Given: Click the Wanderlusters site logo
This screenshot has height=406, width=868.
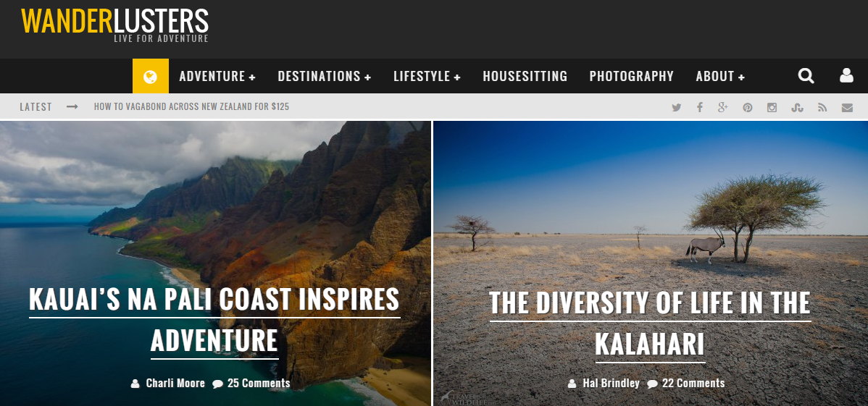Looking at the screenshot, I should coord(114,25).
